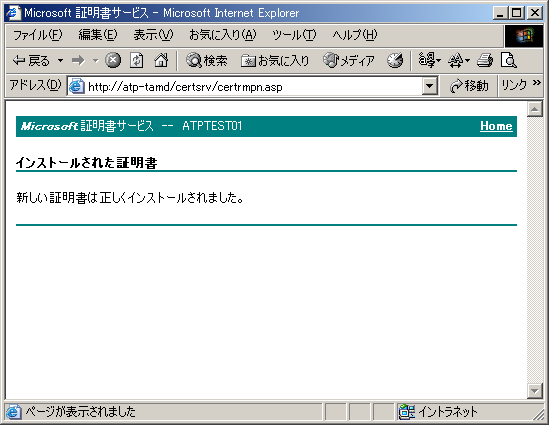Viewport: 549px width, 425px height.
Task: Go to the home page via the house icon
Action: (x=161, y=61)
